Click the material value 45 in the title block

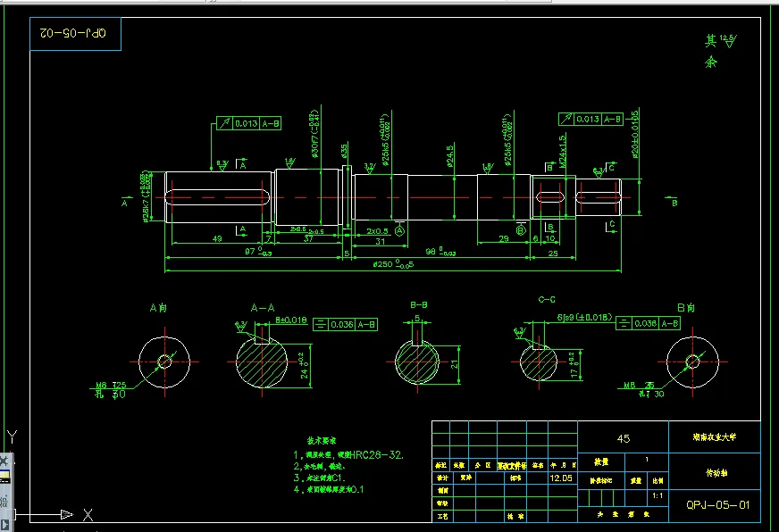(x=623, y=438)
